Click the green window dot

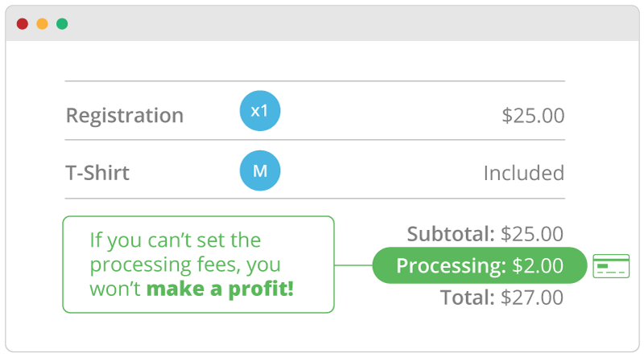62,24
